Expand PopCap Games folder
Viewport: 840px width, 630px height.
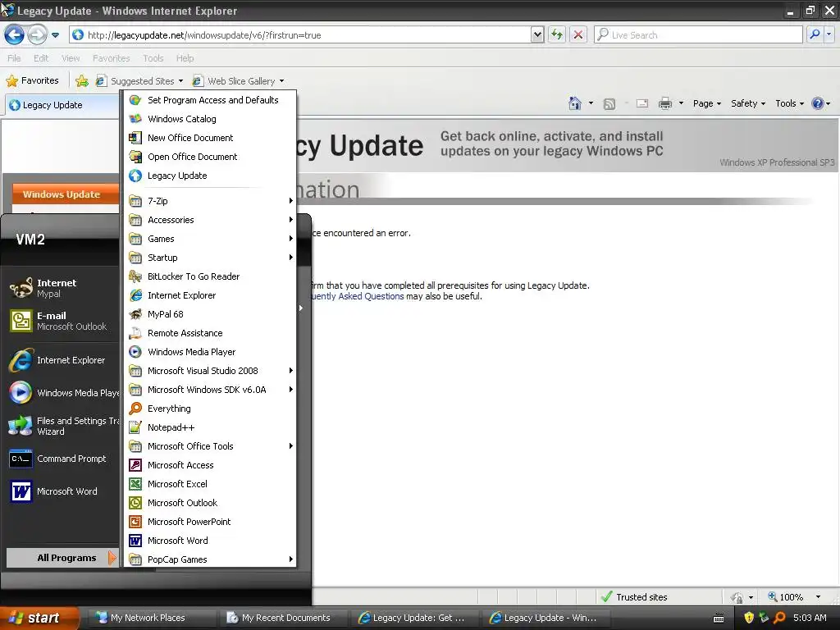click(x=210, y=559)
